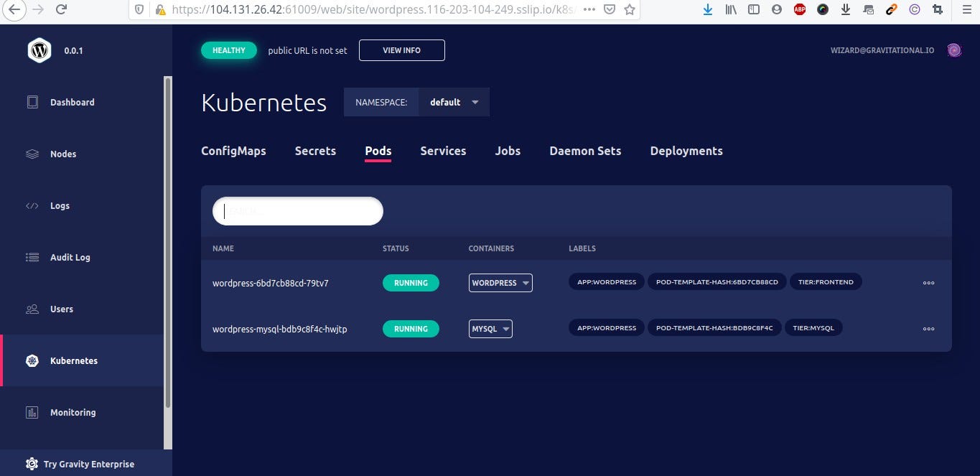Viewport: 980px width, 476px height.
Task: Click the NAME column header
Action: coord(223,248)
